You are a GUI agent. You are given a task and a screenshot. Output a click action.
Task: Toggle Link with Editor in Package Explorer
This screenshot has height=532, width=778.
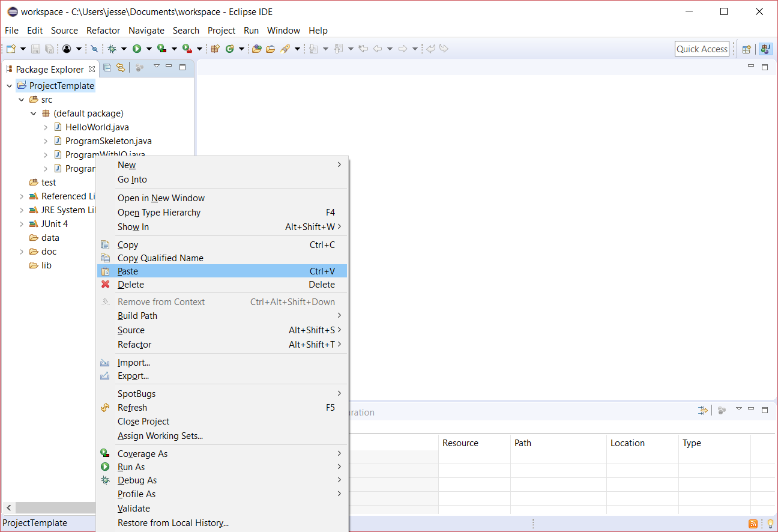click(121, 68)
